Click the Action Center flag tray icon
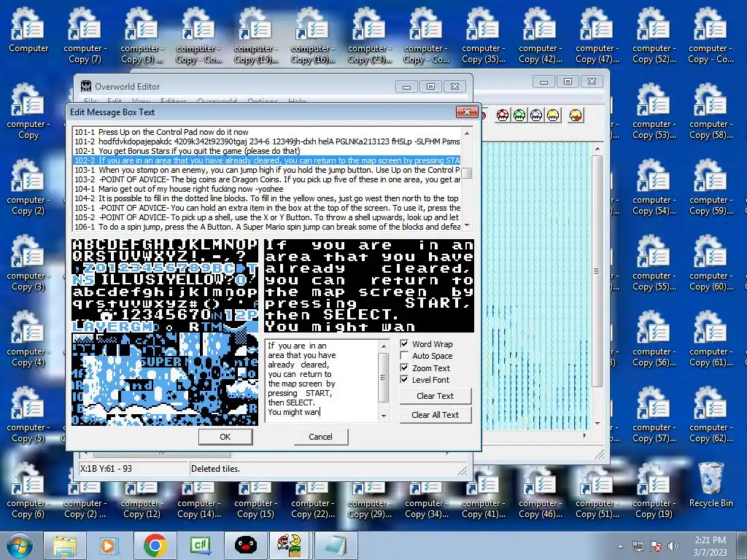The width and height of the screenshot is (747, 560). 656,545
